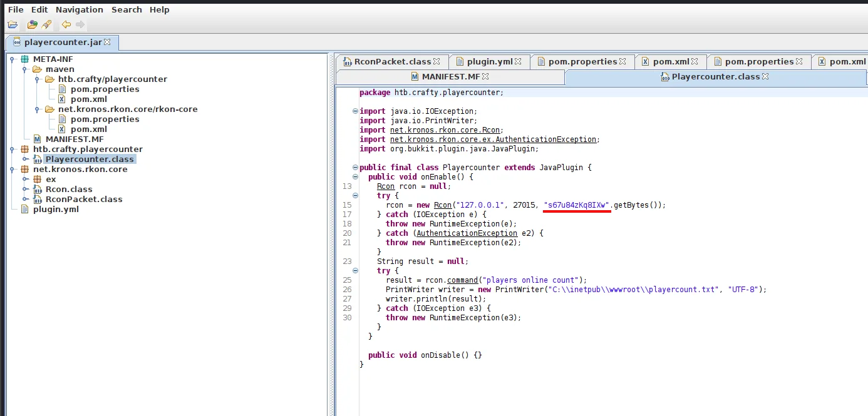Click the "s67u84zKq8IXw" password string
The image size is (868, 416).
coord(576,205)
